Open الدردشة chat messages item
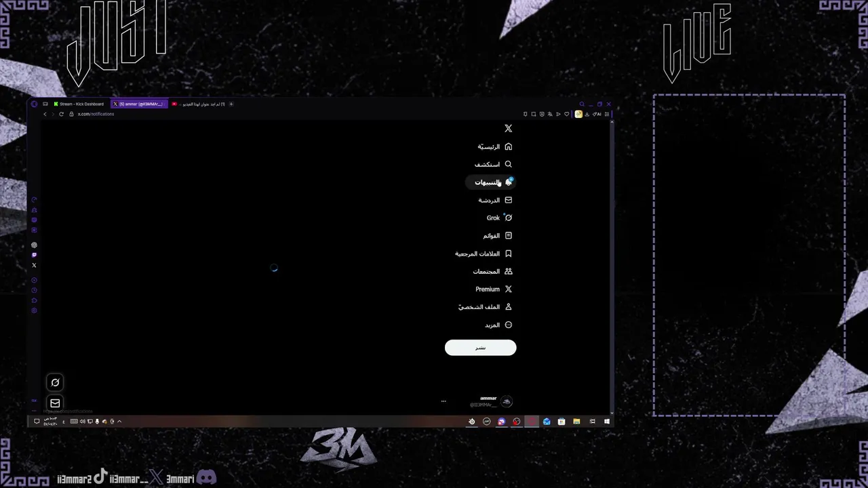This screenshot has height=488, width=868. (495, 200)
